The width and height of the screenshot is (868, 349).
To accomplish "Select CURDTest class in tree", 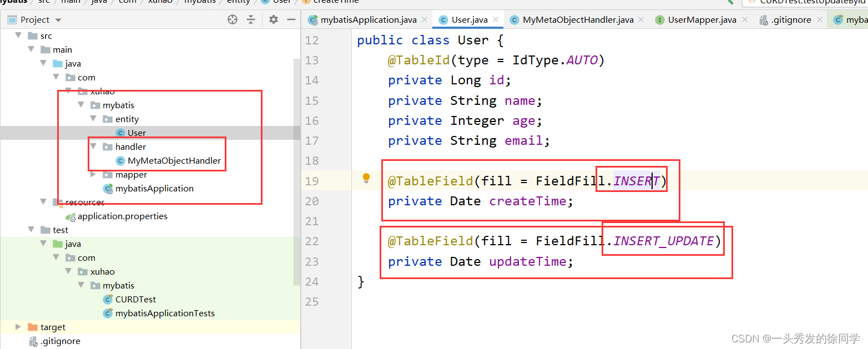I will point(135,299).
